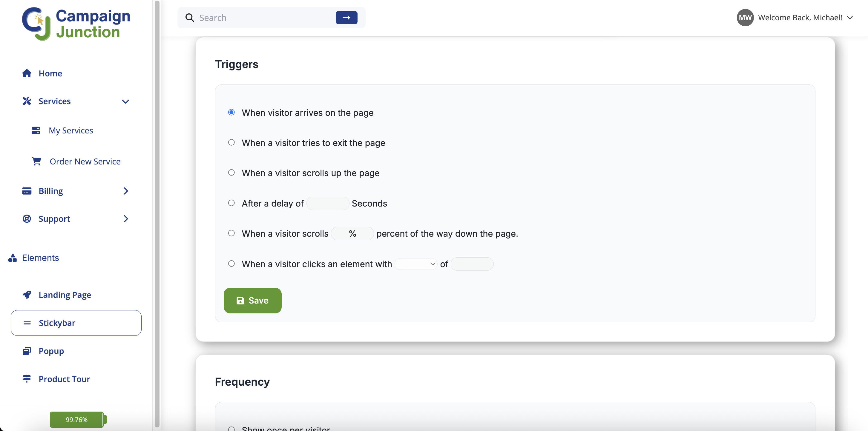The width and height of the screenshot is (868, 431).
Task: Enable 'When a visitor scrolls up the page'
Action: point(231,173)
